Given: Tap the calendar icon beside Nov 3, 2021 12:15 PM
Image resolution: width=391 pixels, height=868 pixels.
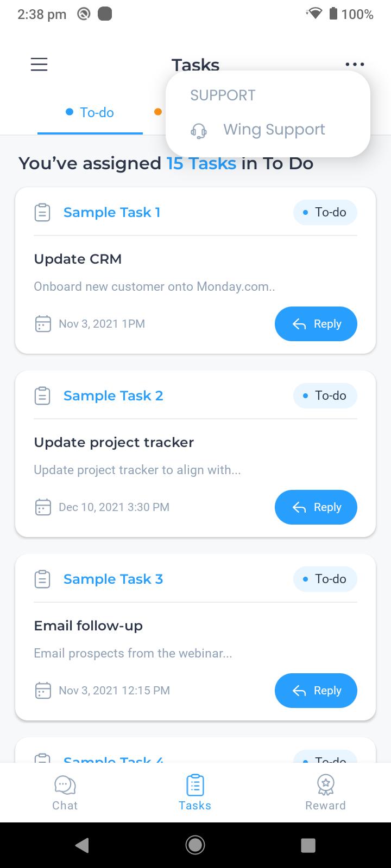Looking at the screenshot, I should [x=43, y=691].
